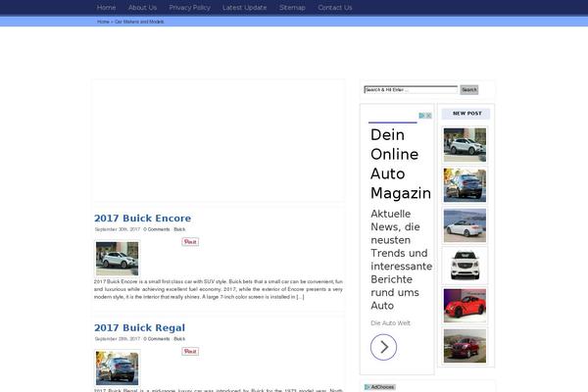Close the Auto Magazin ad with X icon
The width and height of the screenshot is (588, 392).
[x=428, y=116]
